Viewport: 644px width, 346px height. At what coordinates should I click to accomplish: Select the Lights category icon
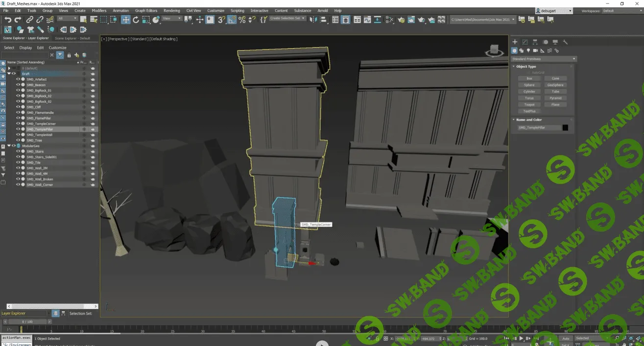click(x=528, y=50)
